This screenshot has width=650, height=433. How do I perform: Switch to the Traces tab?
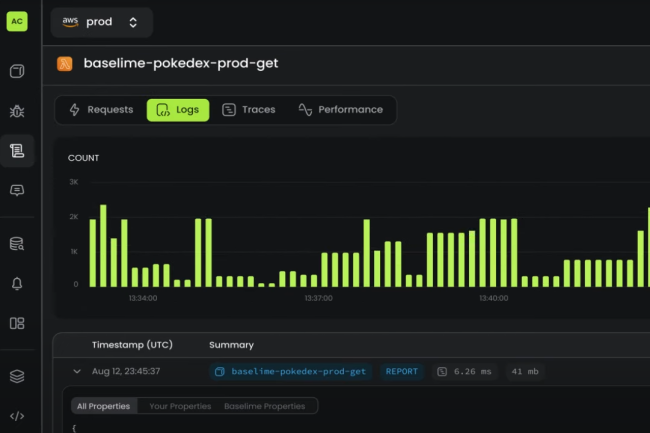(x=249, y=110)
